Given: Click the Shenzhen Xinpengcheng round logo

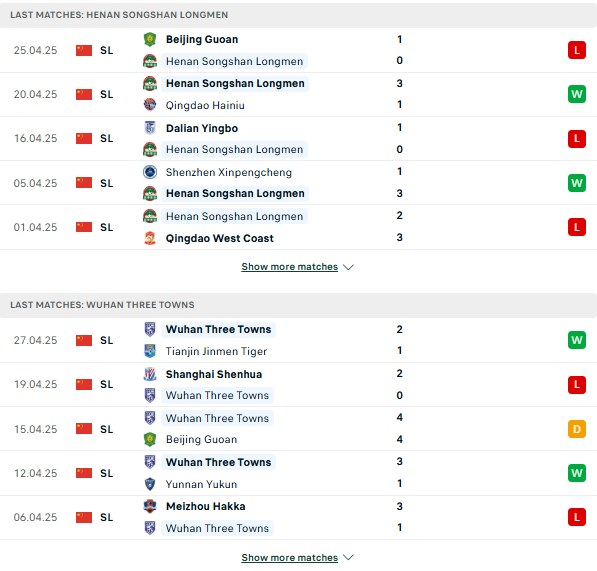Looking at the screenshot, I should click(150, 172).
